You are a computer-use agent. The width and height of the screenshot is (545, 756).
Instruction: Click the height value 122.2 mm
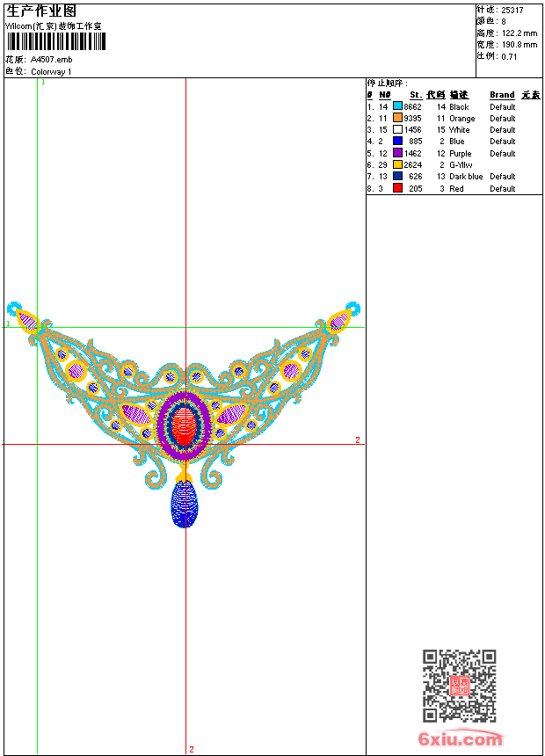click(x=520, y=33)
